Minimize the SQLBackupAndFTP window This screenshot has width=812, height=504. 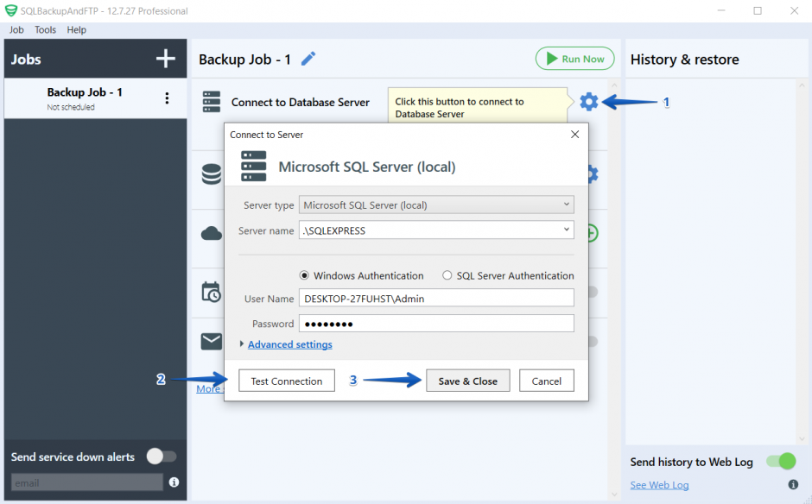pos(720,11)
